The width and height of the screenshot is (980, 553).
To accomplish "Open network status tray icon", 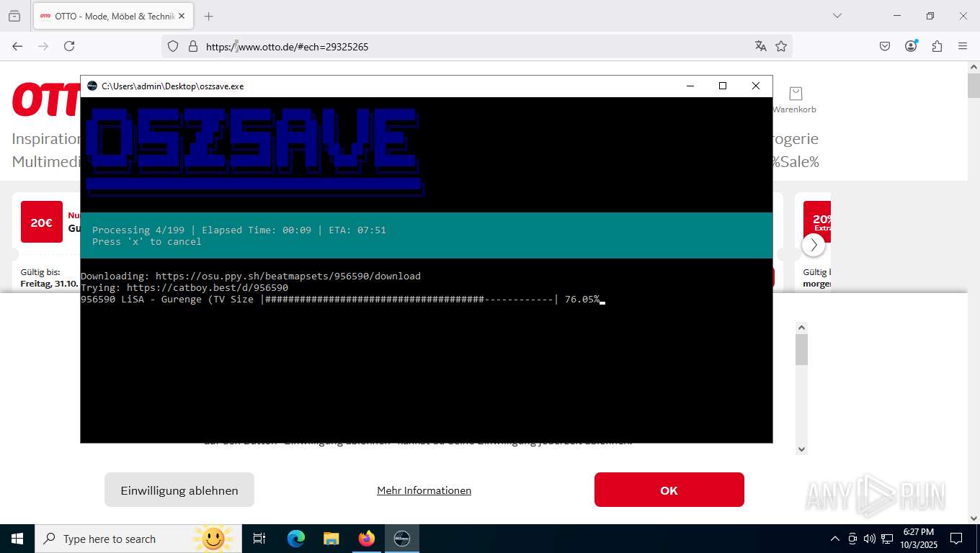I will [x=887, y=539].
